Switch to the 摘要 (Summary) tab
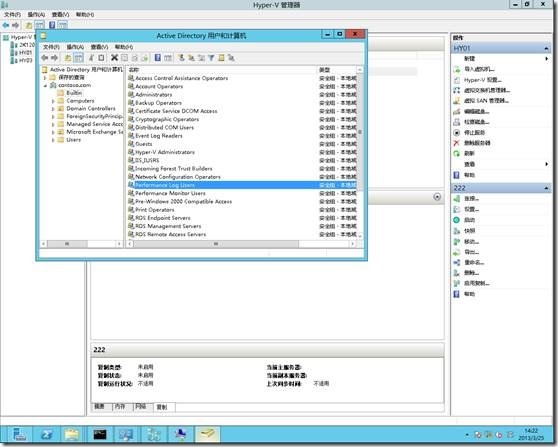 pyautogui.click(x=99, y=406)
